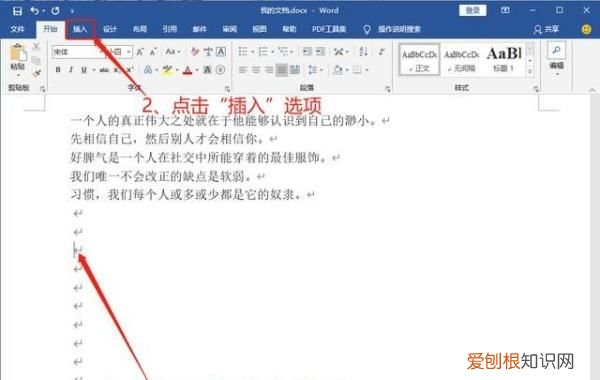Click the 登录 sign-in button
This screenshot has height=380, width=600.
point(473,10)
